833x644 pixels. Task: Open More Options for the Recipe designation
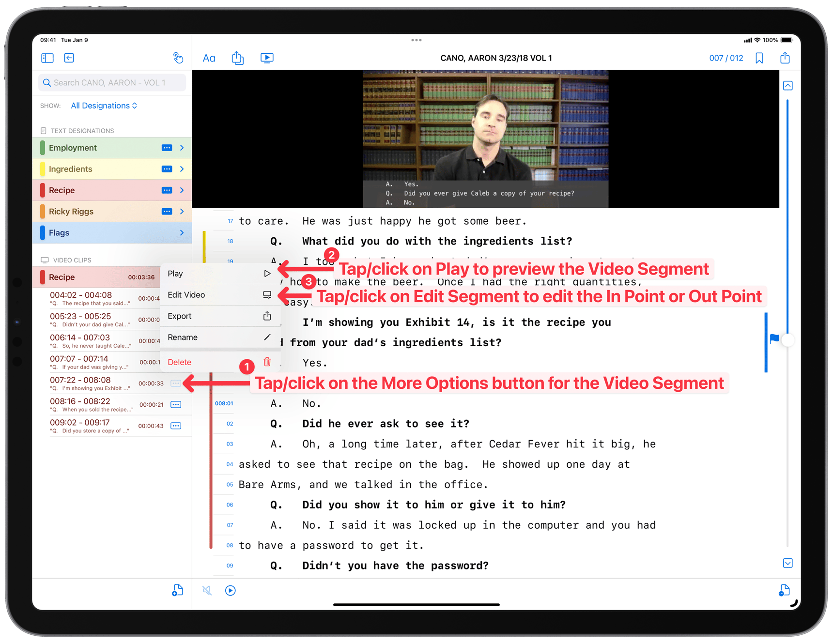coord(167,190)
